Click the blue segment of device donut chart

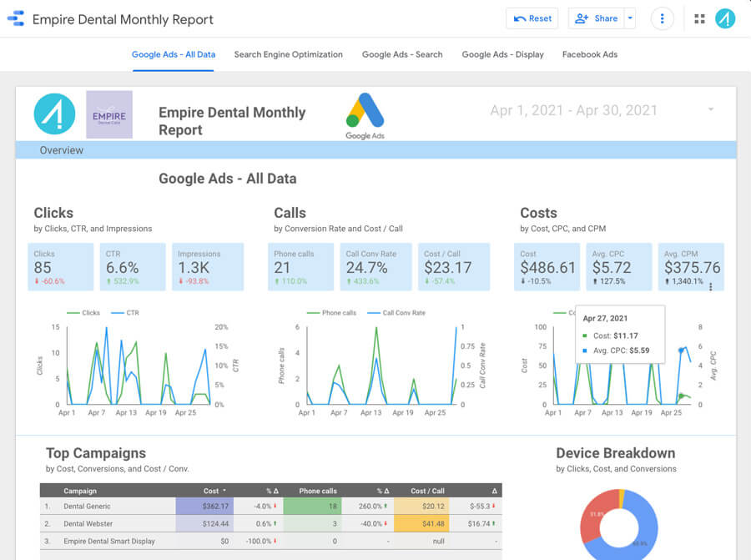[644, 522]
